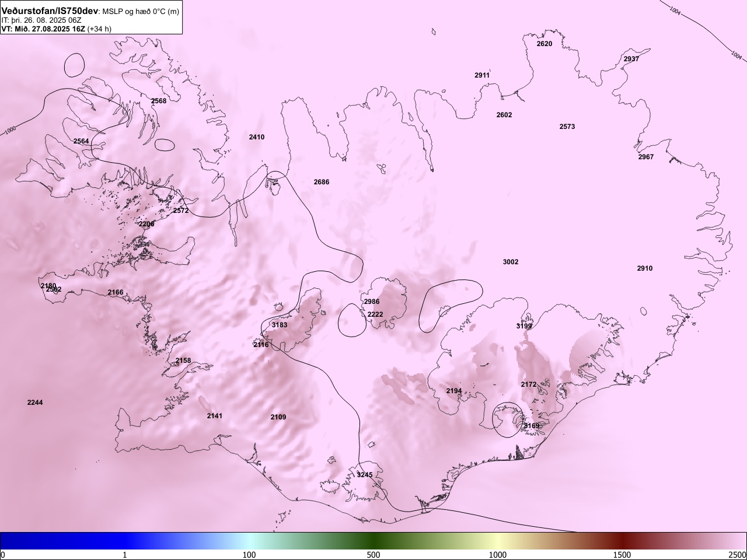The image size is (747, 560).
Task: Select the 3169 value label
Action: (x=532, y=426)
